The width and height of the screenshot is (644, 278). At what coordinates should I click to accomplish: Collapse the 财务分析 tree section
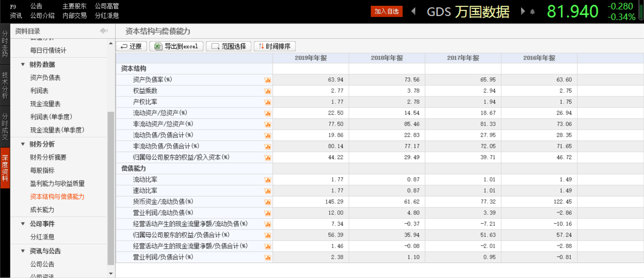(23, 144)
